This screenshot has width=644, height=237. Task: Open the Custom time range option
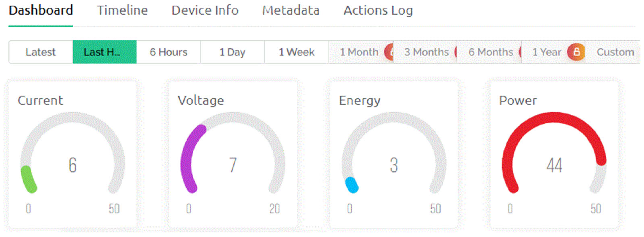(615, 52)
